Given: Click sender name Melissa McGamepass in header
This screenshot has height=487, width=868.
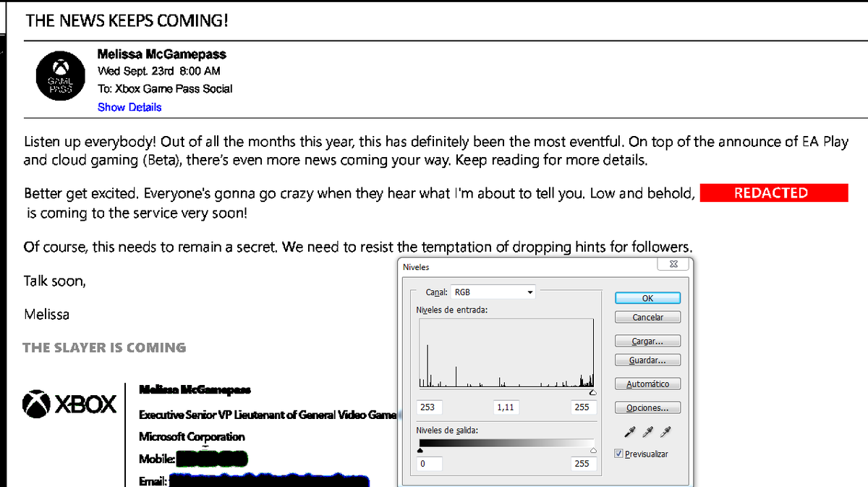Looking at the screenshot, I should 162,54.
